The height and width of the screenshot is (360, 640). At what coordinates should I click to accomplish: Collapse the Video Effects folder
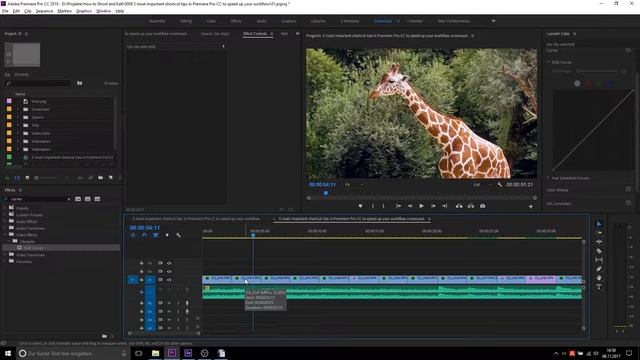(5, 235)
